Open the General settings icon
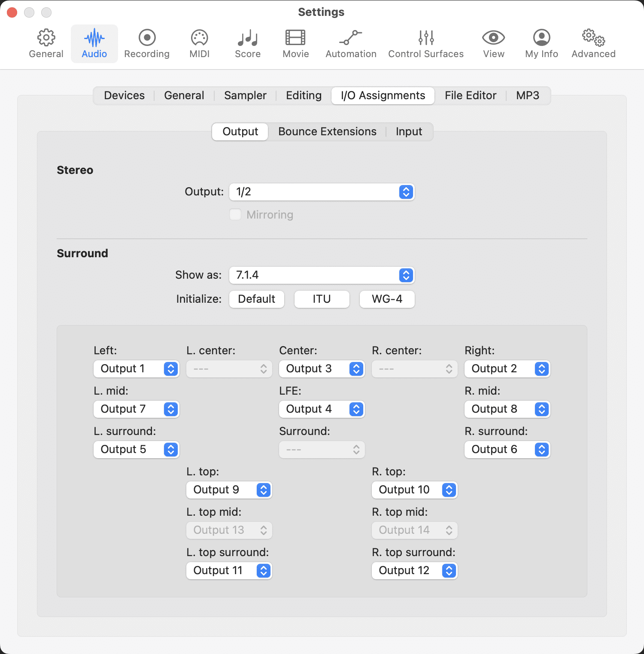The image size is (644, 654). [46, 43]
